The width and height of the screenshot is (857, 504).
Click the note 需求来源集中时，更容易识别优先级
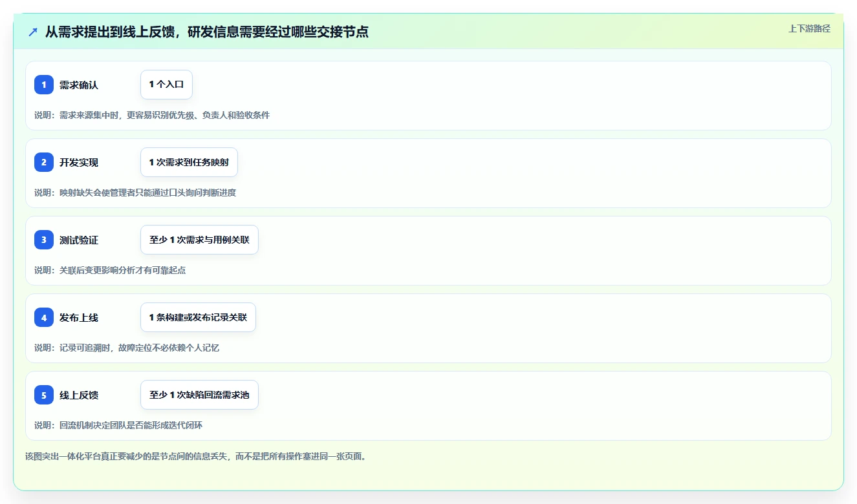click(x=152, y=115)
